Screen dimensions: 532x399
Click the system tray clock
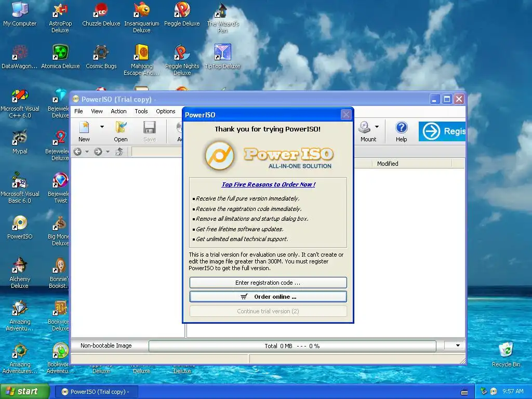coord(513,391)
